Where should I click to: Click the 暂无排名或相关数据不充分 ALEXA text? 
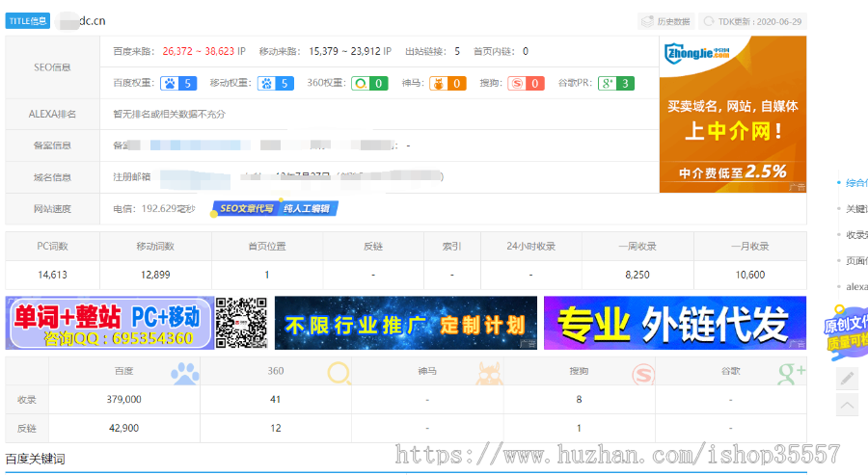pos(170,114)
